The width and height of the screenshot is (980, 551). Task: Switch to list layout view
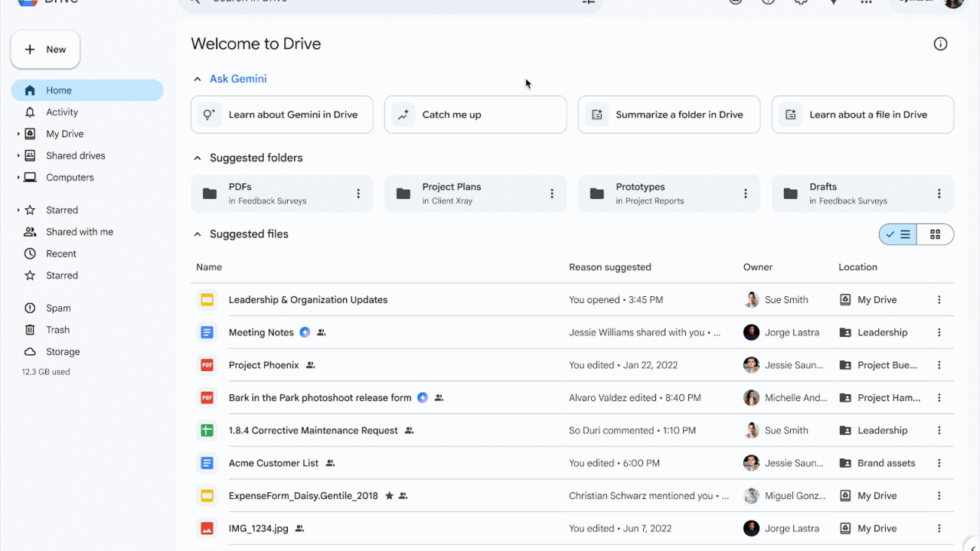898,234
